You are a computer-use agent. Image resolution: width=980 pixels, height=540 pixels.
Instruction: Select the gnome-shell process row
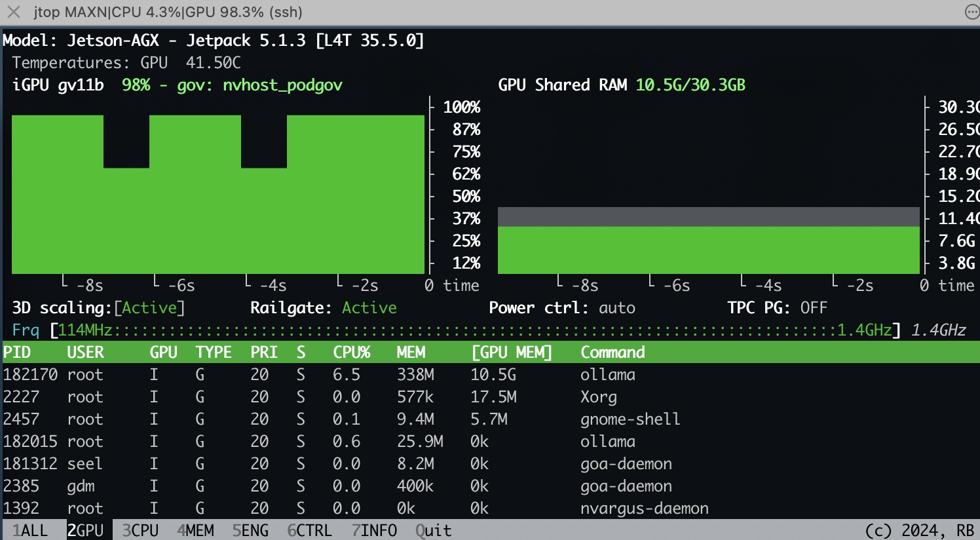[630, 419]
